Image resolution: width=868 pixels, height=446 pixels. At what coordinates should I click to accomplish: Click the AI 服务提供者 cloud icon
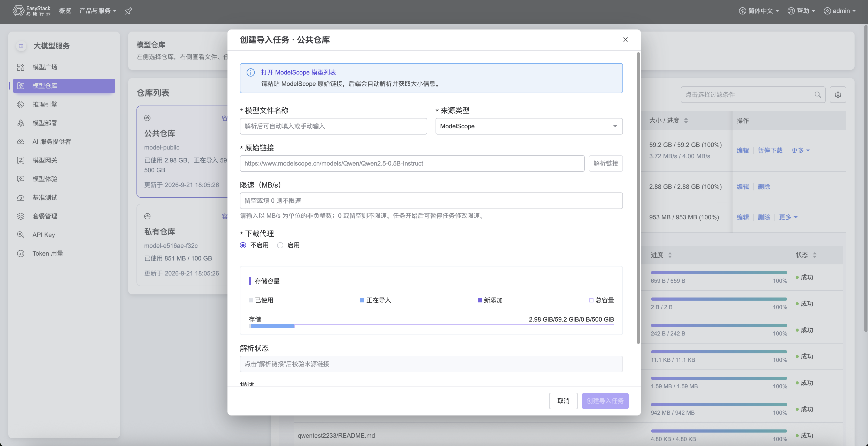pos(21,142)
